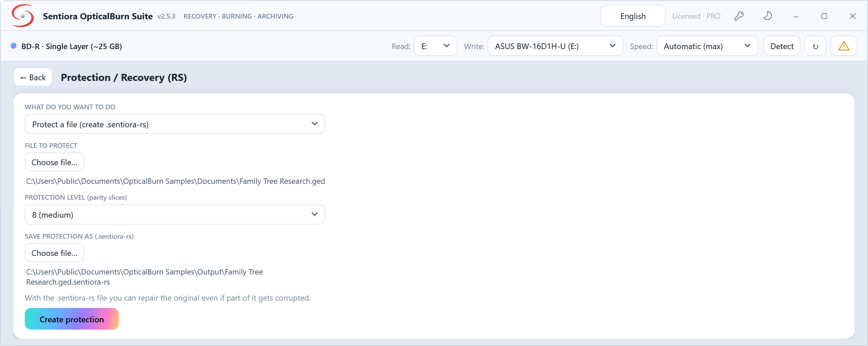Image resolution: width=868 pixels, height=346 pixels.
Task: Go Back to previous screen
Action: tap(33, 77)
